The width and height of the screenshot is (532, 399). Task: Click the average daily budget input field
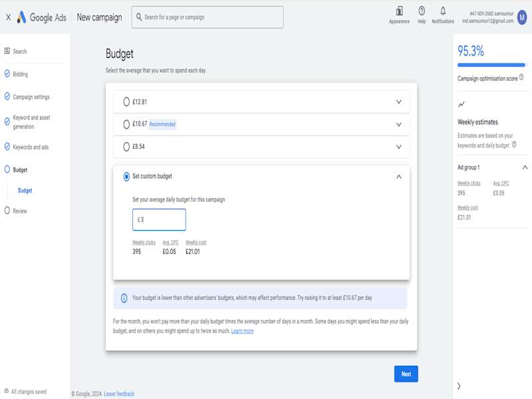160,219
